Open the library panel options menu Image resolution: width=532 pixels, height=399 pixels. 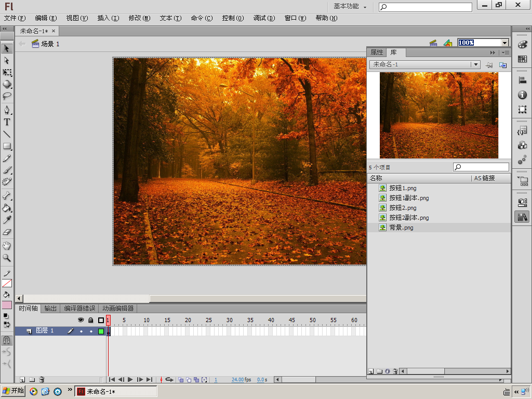click(506, 52)
